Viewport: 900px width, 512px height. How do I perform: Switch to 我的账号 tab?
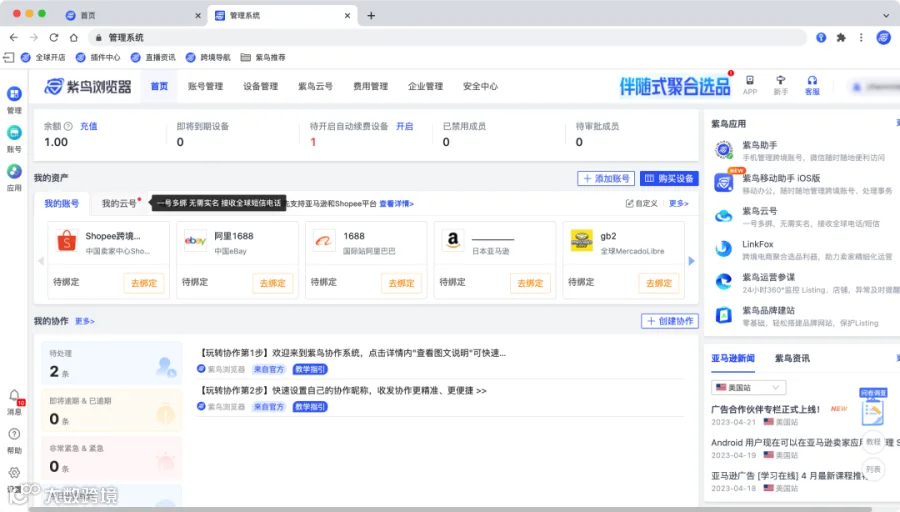click(x=61, y=203)
